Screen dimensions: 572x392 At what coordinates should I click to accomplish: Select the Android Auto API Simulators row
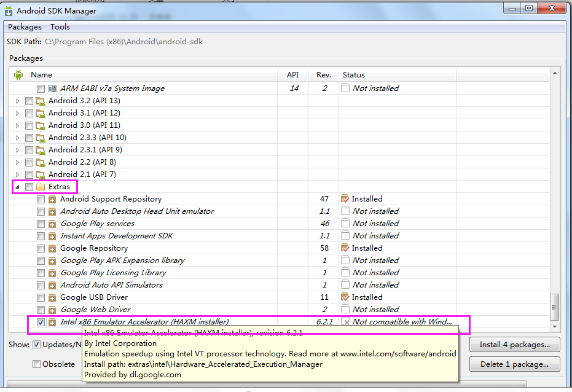coord(280,285)
